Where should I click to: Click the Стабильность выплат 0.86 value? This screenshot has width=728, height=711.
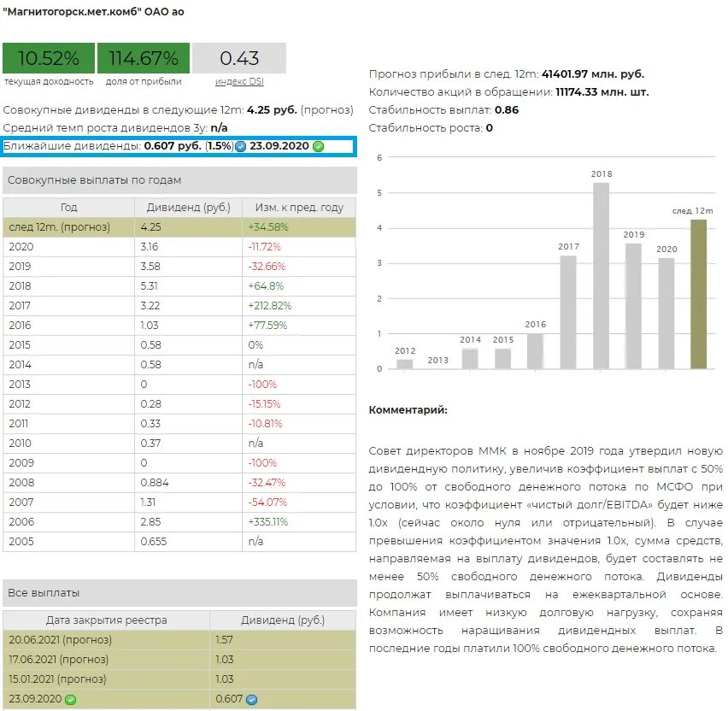(507, 110)
